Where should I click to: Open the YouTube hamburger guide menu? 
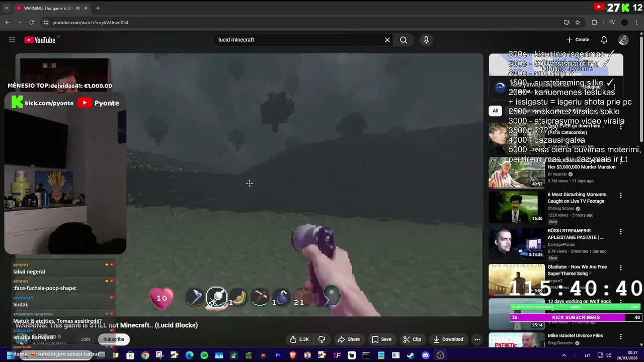(x=12, y=40)
